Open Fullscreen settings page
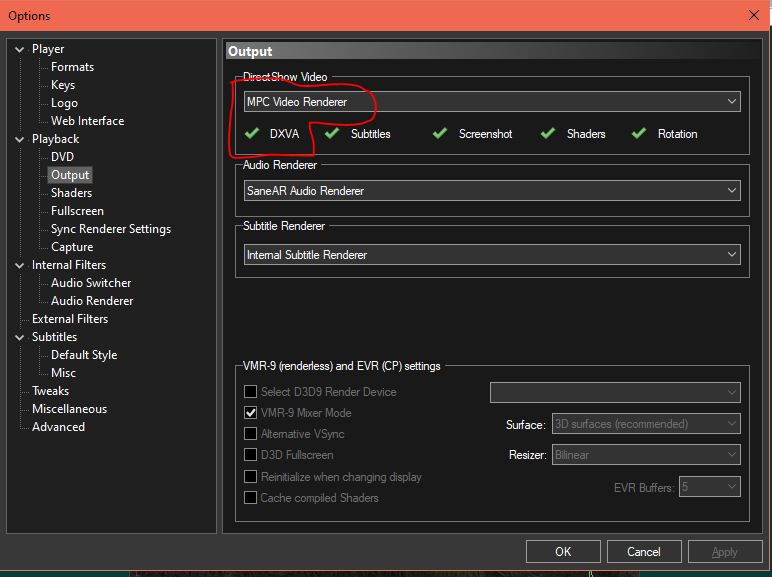The height and width of the screenshot is (577, 772). pyautogui.click(x=77, y=211)
